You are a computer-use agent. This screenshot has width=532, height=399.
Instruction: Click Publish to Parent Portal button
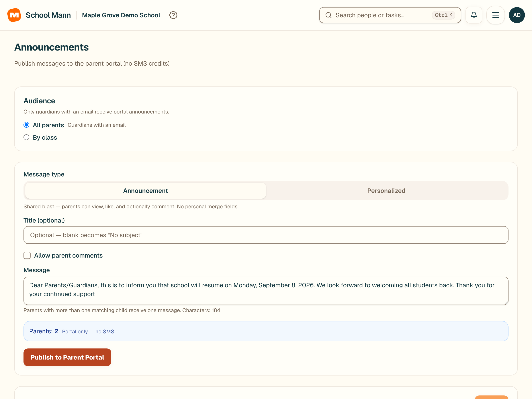pyautogui.click(x=67, y=357)
